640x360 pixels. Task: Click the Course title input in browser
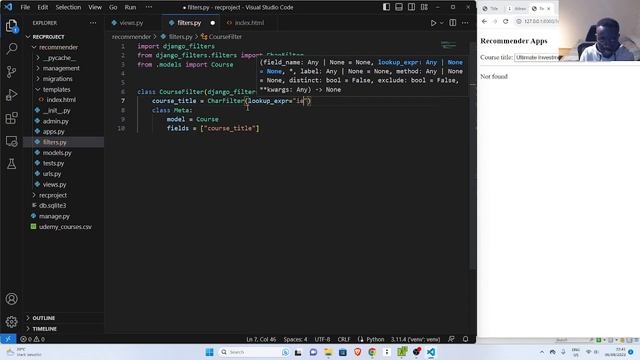pos(537,58)
